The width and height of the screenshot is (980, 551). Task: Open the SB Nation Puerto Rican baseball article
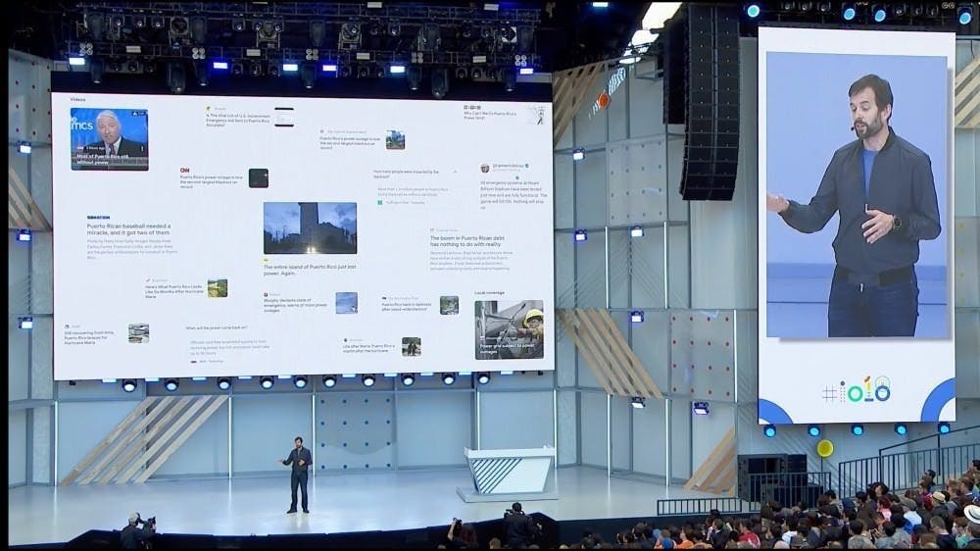tap(132, 237)
